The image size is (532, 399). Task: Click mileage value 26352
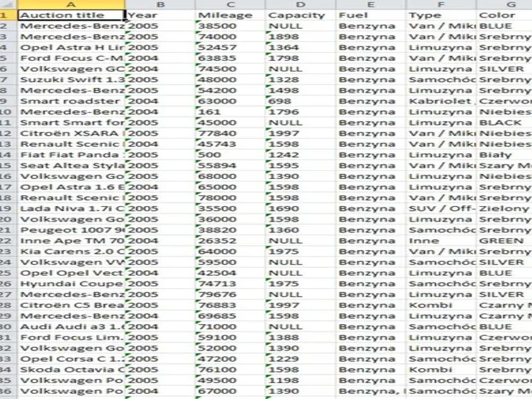(x=230, y=241)
